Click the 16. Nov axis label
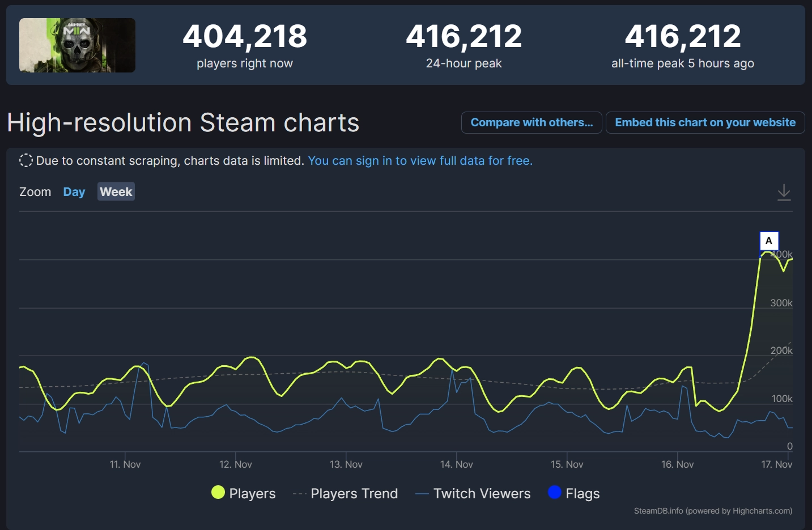Image resolution: width=812 pixels, height=530 pixels. tap(678, 464)
